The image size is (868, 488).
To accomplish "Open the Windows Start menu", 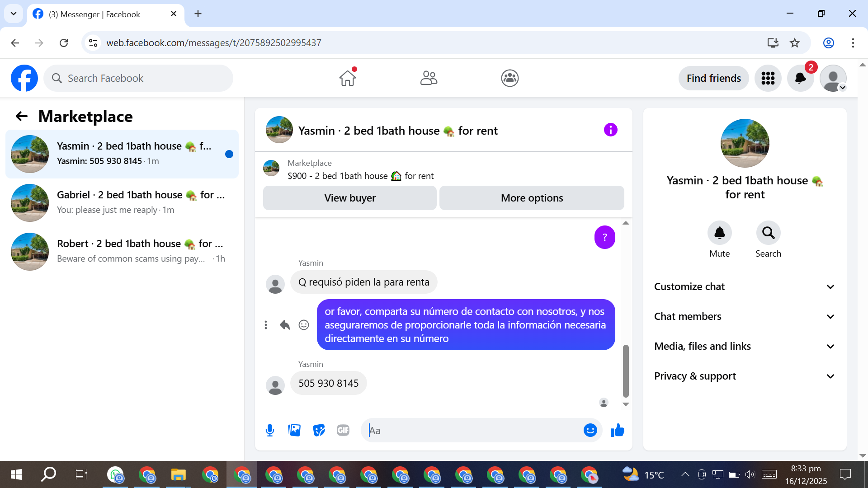I will click(x=16, y=474).
